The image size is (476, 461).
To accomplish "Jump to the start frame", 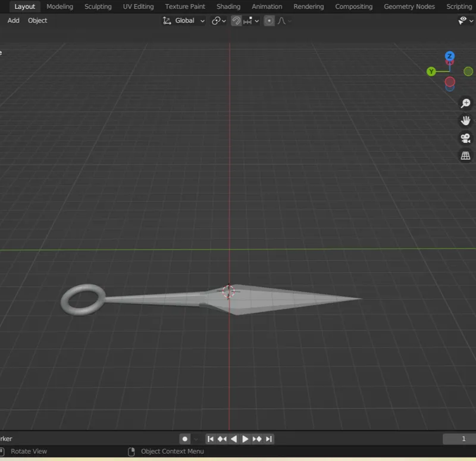I will (x=210, y=439).
